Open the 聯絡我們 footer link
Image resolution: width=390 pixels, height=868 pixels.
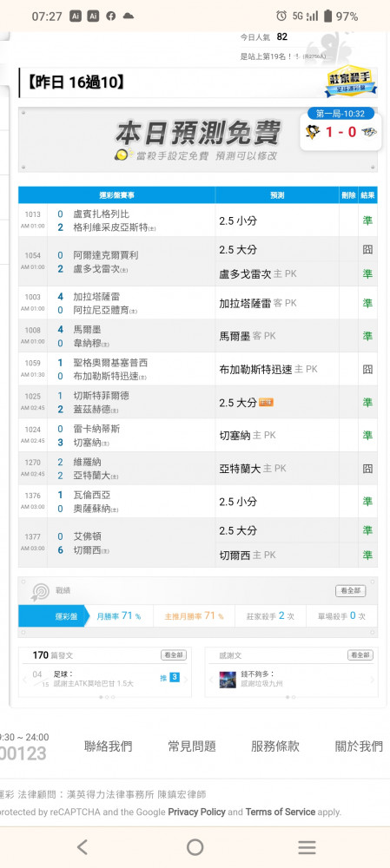[108, 746]
